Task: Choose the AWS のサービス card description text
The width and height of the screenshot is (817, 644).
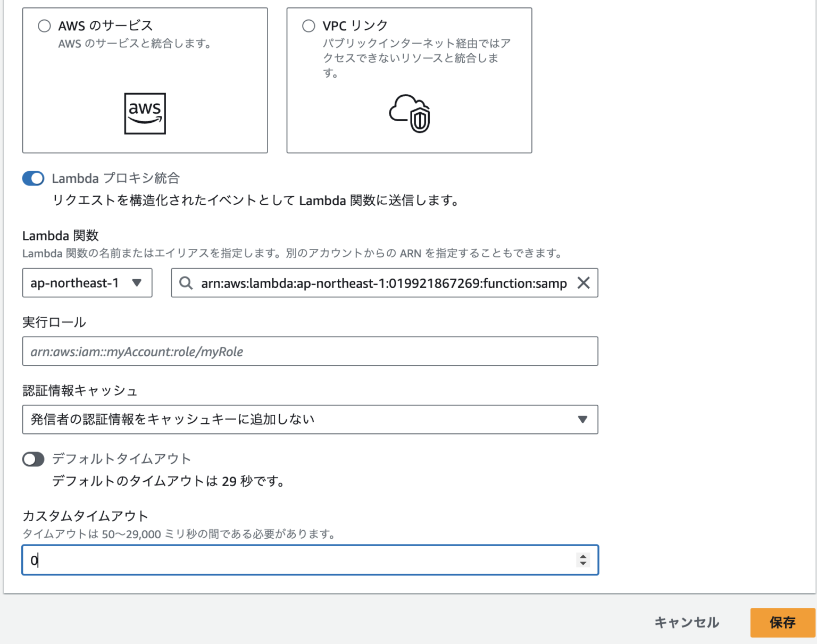Action: pos(135,44)
